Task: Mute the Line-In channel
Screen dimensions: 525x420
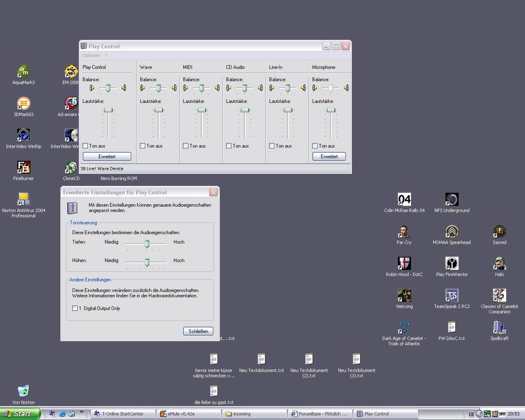Action: click(272, 146)
